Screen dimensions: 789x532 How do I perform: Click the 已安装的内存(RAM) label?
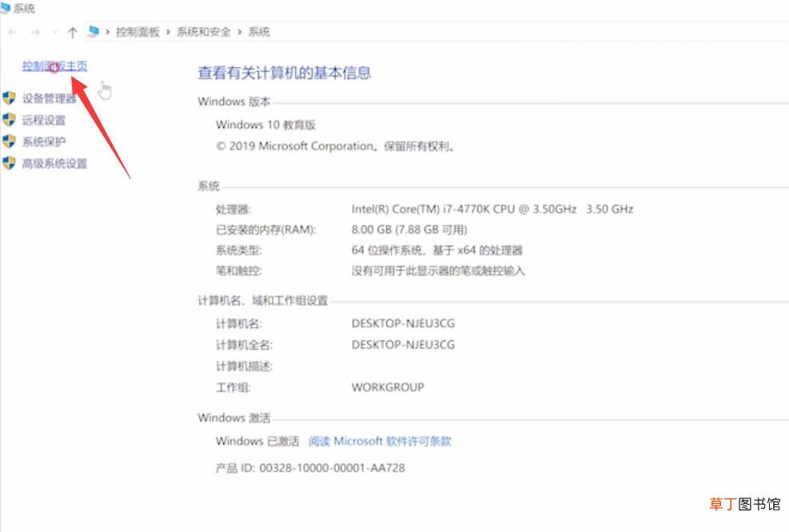(266, 230)
